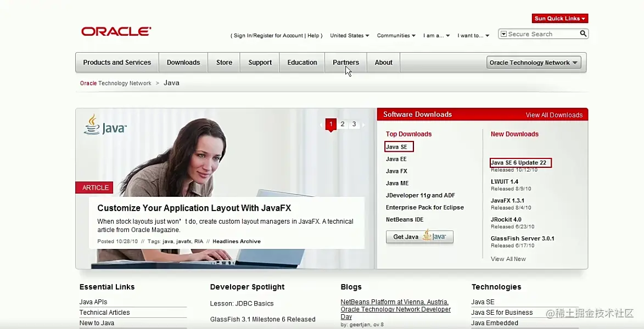Image resolution: width=644 pixels, height=329 pixels.
Task: Open JavaFX 1.3.1 new download
Action: [x=507, y=201]
